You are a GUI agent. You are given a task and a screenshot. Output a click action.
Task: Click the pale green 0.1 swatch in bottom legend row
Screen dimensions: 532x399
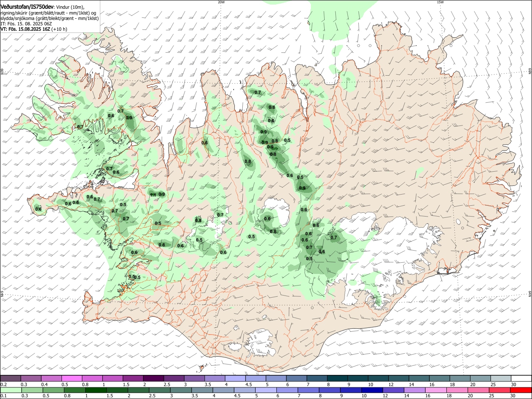11,390
